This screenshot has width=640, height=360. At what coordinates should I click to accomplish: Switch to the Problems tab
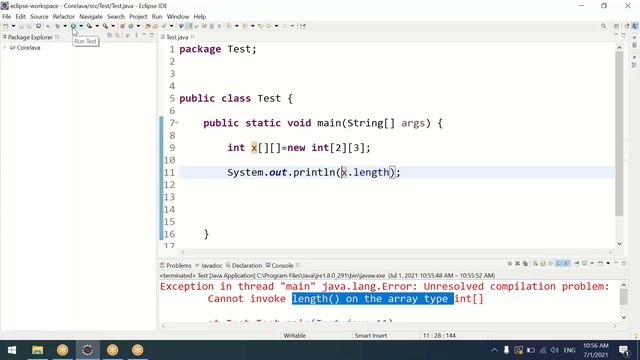[x=176, y=265]
